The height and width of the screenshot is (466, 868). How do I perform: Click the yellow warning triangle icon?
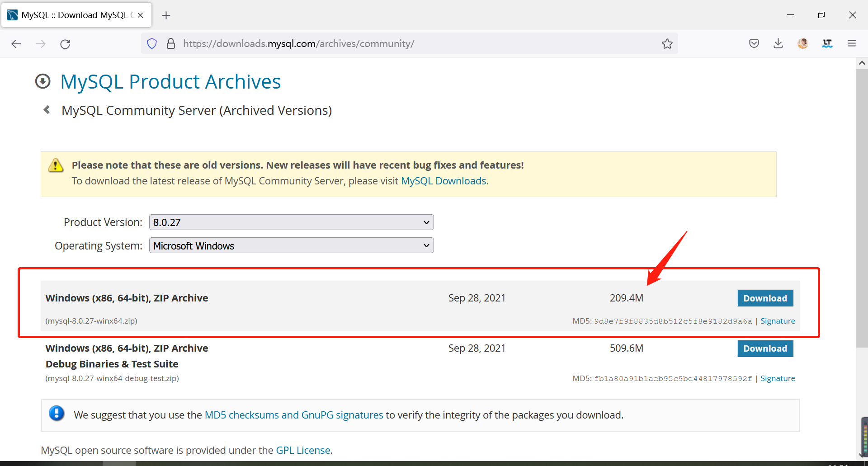tap(56, 165)
